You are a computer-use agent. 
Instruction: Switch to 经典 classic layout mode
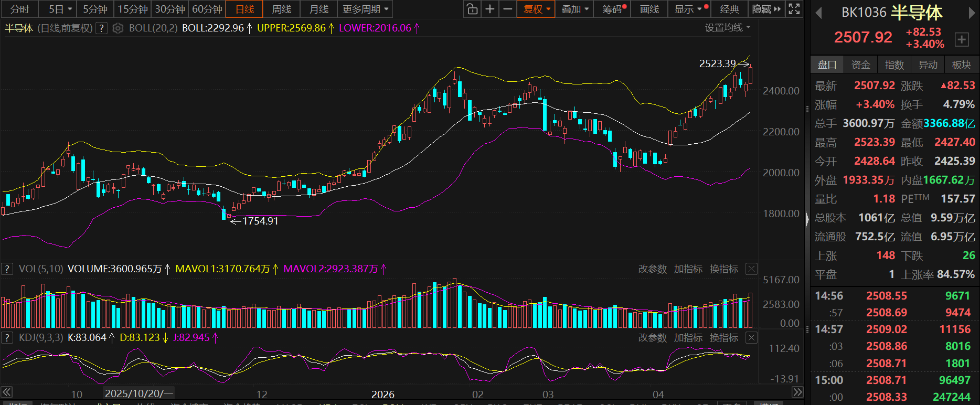tap(729, 9)
